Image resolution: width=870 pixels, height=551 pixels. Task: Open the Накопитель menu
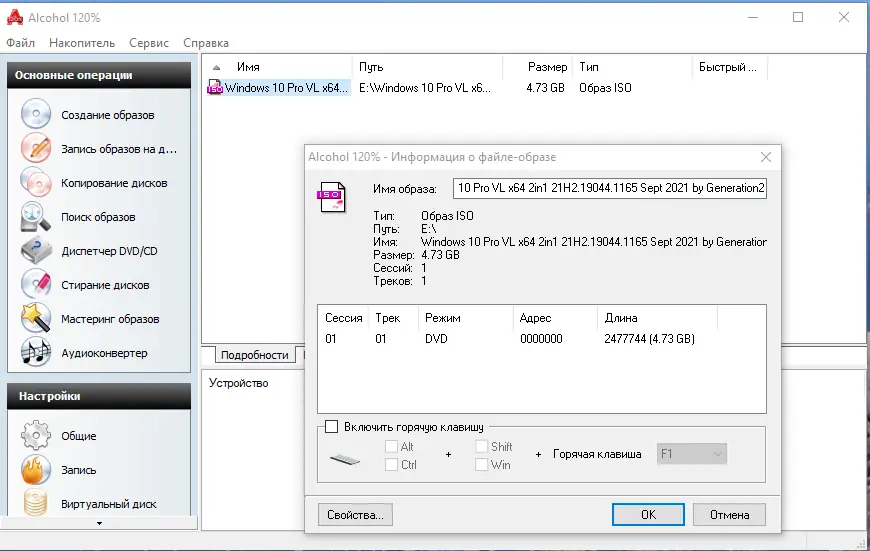coord(82,43)
